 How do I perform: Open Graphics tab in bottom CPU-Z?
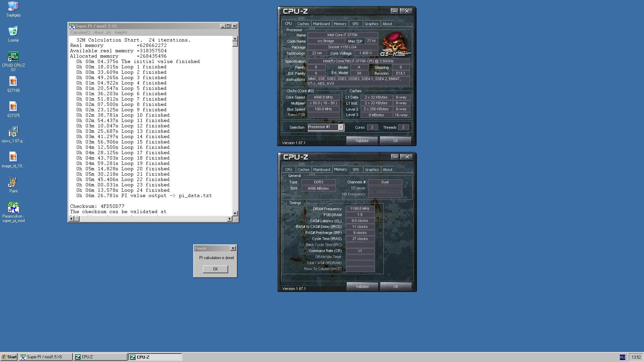pos(372,170)
